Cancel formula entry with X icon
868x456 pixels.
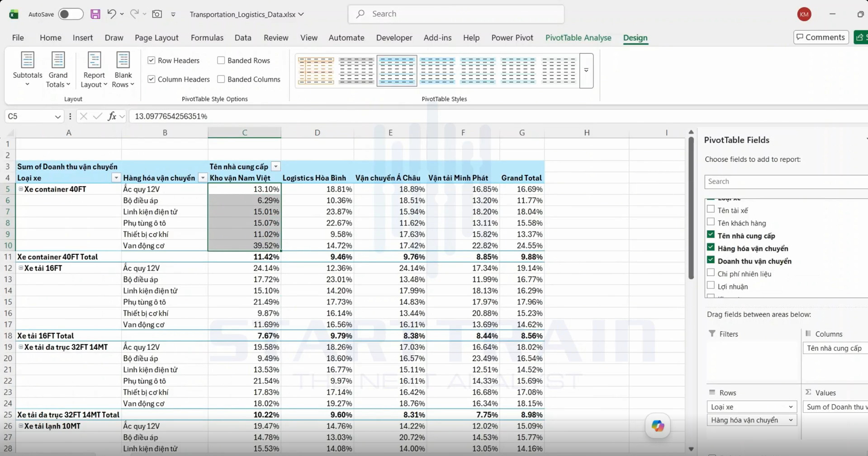[83, 116]
